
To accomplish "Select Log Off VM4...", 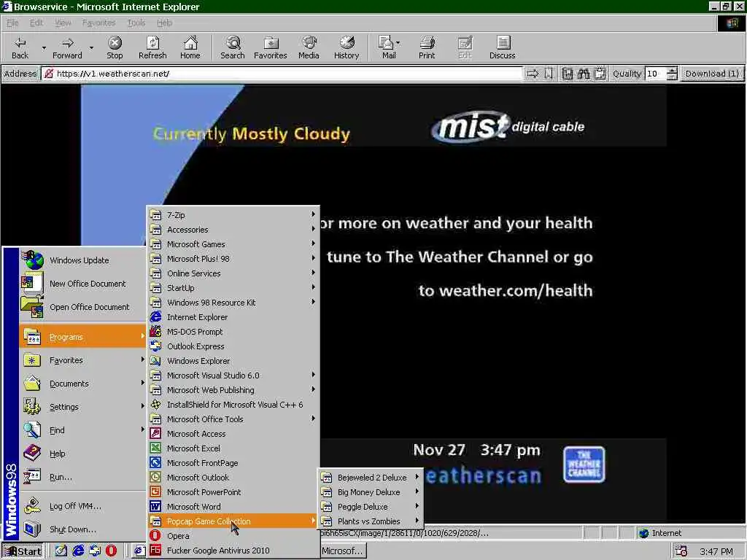I will [x=83, y=506].
